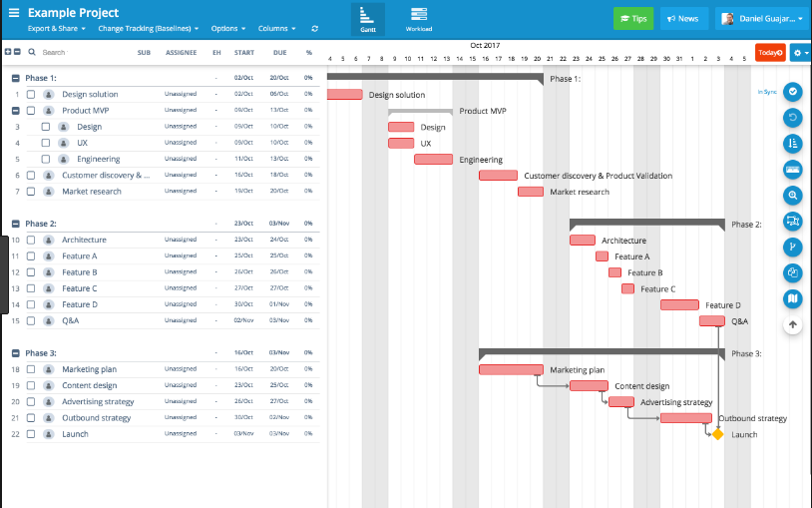Collapse the Phase 1 group
812x508 pixels.
[16, 78]
